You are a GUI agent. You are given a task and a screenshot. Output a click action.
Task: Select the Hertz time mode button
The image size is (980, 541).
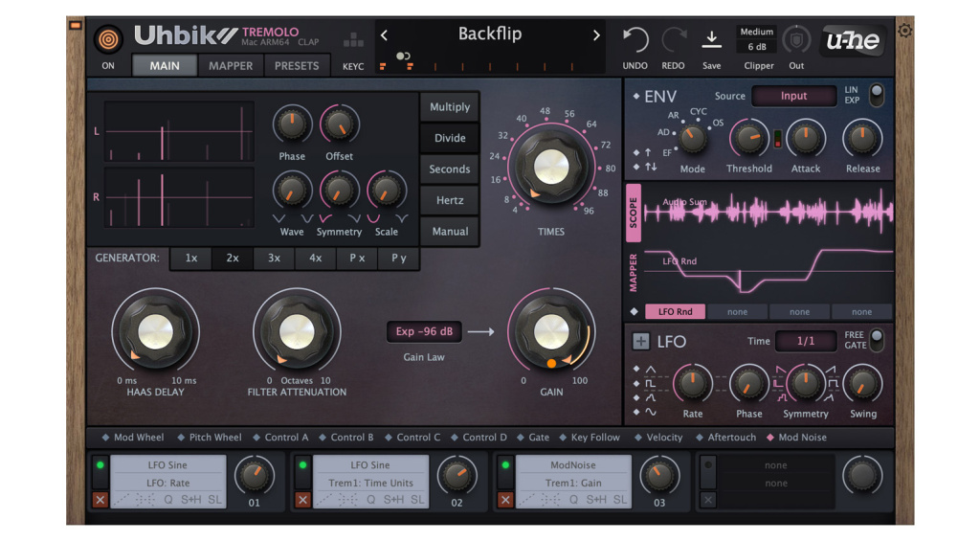pyautogui.click(x=450, y=200)
